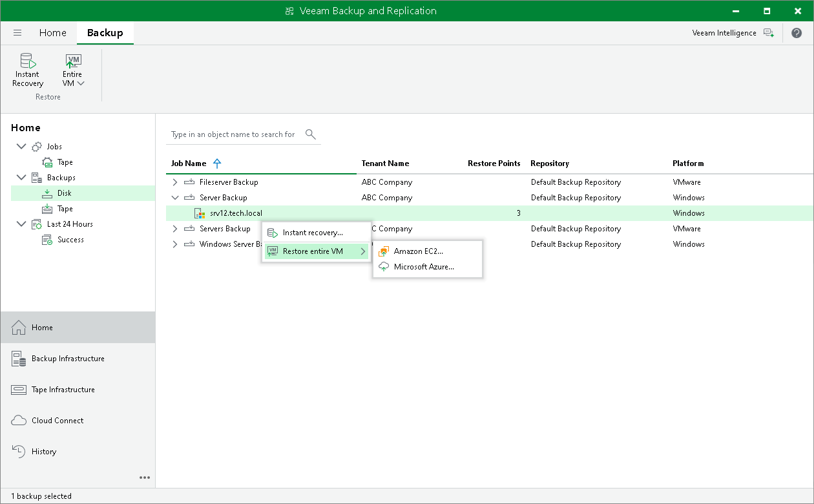
Task: Click the Home house icon in navigation
Action: tap(19, 328)
